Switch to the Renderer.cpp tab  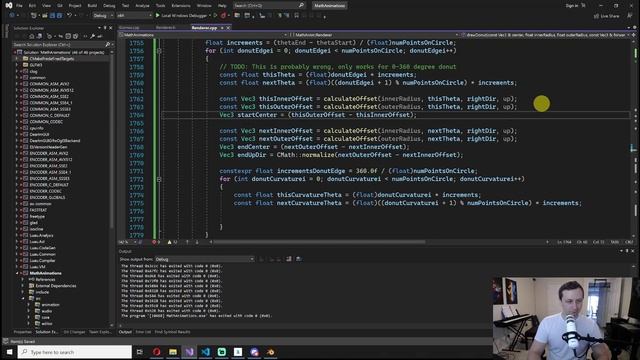pos(204,28)
